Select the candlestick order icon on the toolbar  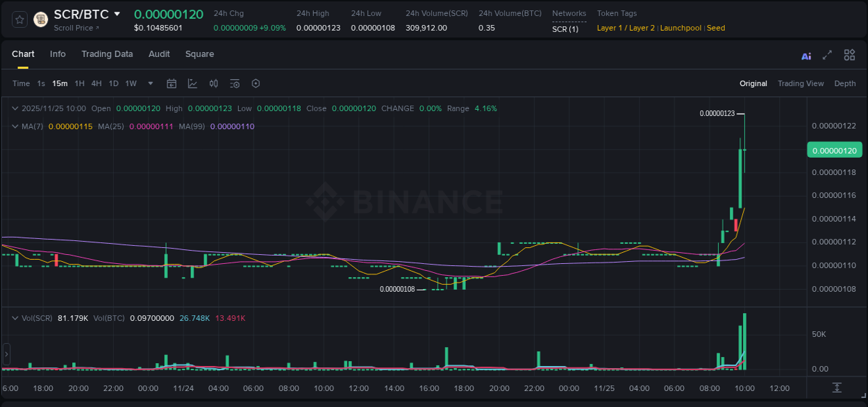(x=214, y=83)
